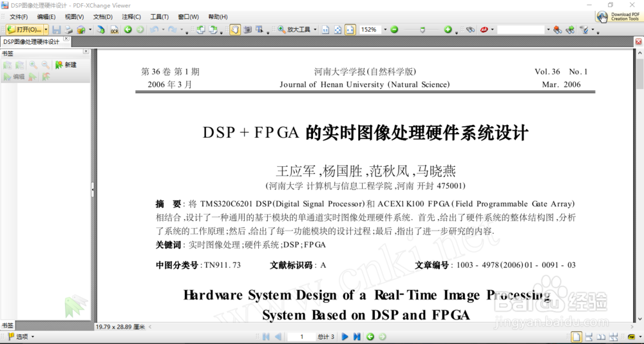Expand Undo history dropdown arrow
Viewport: 644px width, 344px height.
[163, 30]
